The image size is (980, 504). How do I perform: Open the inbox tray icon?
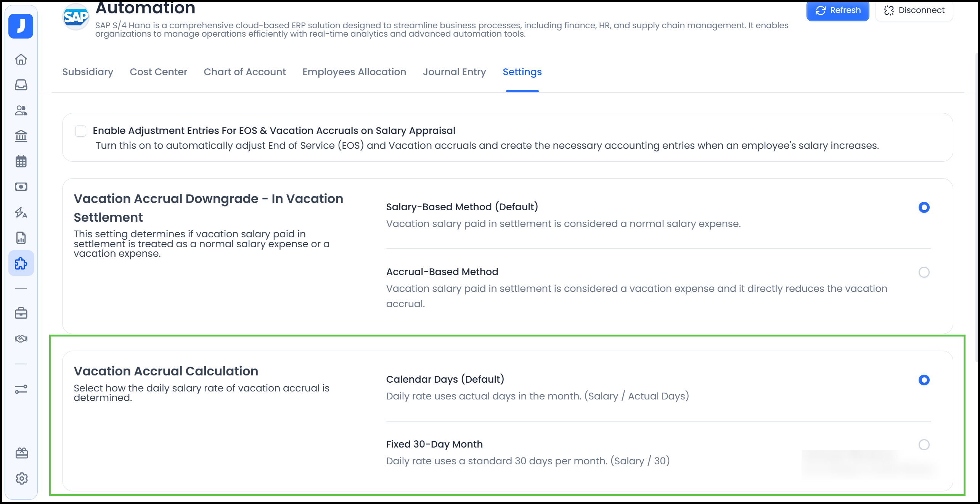click(x=21, y=85)
